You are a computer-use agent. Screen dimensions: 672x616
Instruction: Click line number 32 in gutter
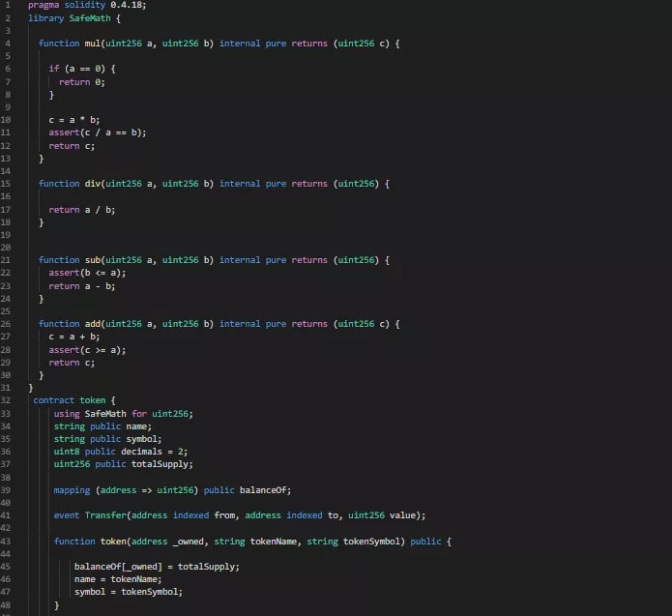coord(5,400)
